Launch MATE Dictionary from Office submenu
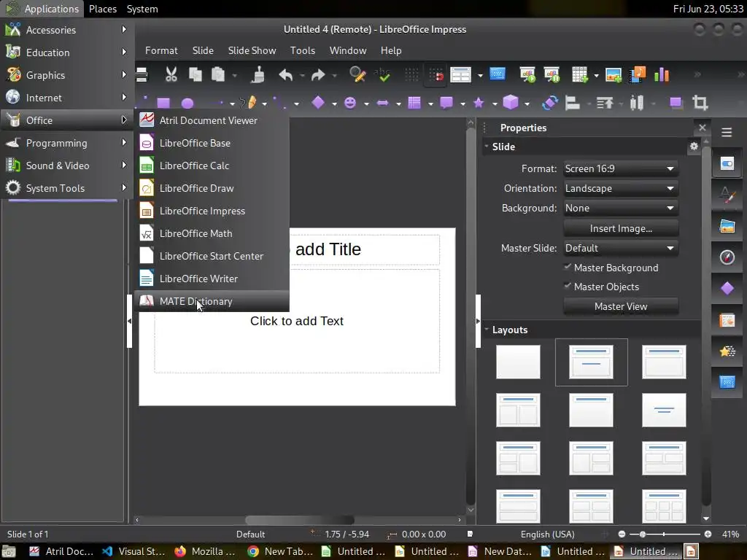The height and width of the screenshot is (560, 747). [212, 301]
